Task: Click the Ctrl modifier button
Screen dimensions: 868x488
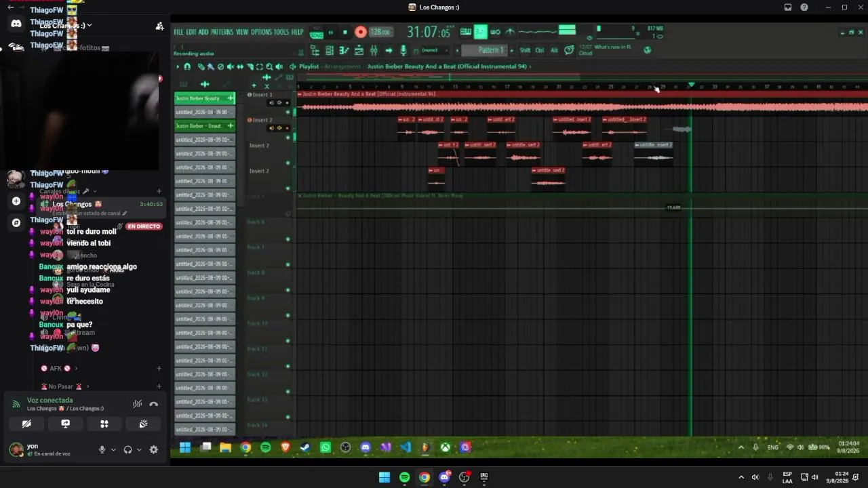Action: tap(540, 50)
